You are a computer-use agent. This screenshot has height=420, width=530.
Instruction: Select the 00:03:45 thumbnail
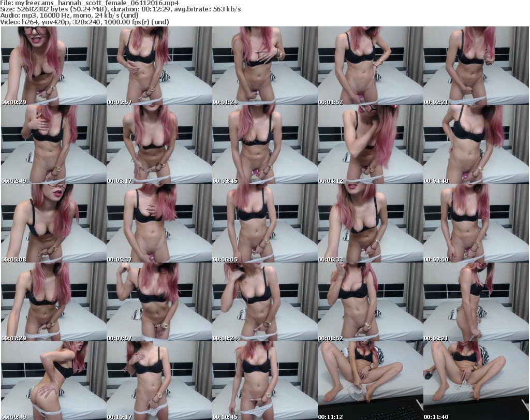pyautogui.click(x=264, y=144)
